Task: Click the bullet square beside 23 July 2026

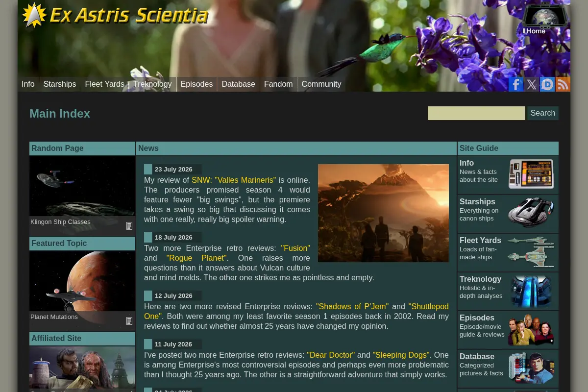Action: pos(148,170)
